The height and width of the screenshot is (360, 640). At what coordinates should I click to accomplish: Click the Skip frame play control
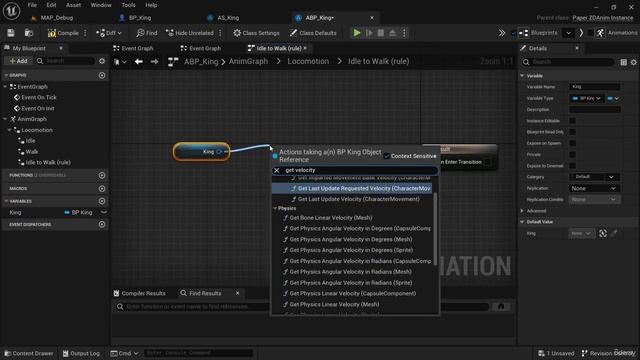click(x=369, y=33)
